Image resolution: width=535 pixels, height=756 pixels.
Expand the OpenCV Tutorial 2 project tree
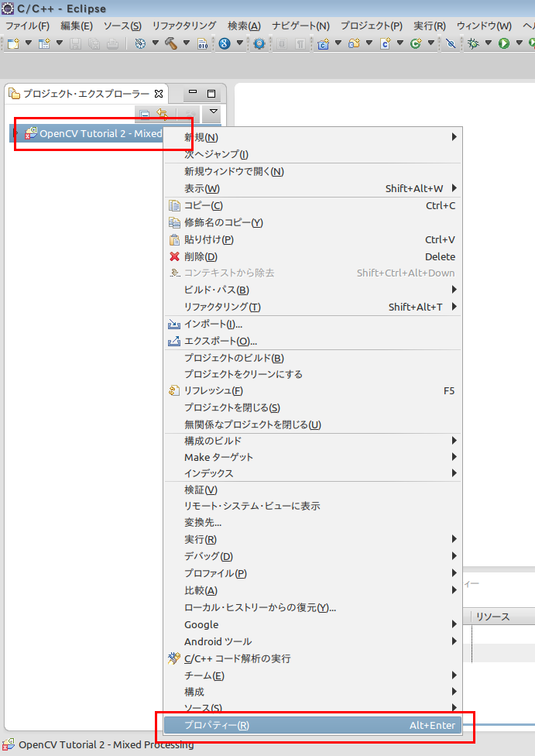point(16,133)
